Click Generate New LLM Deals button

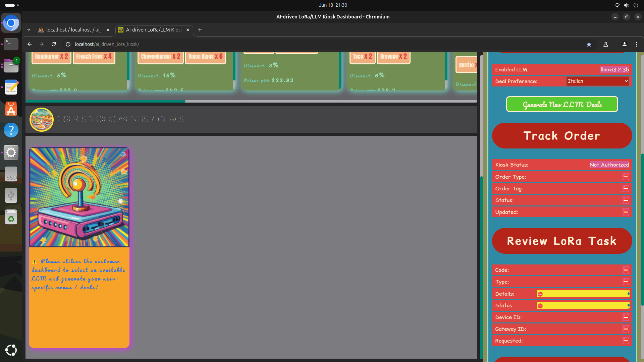click(x=562, y=104)
